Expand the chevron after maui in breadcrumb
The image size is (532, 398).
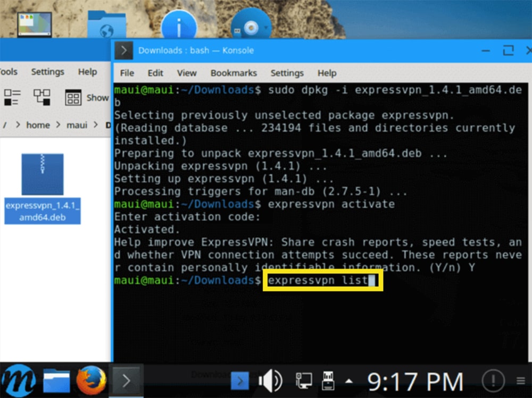point(96,125)
